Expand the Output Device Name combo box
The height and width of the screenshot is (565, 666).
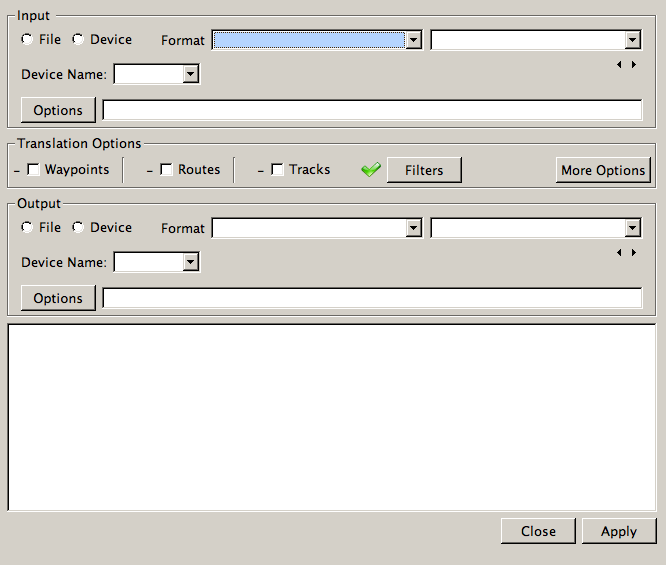157,262
